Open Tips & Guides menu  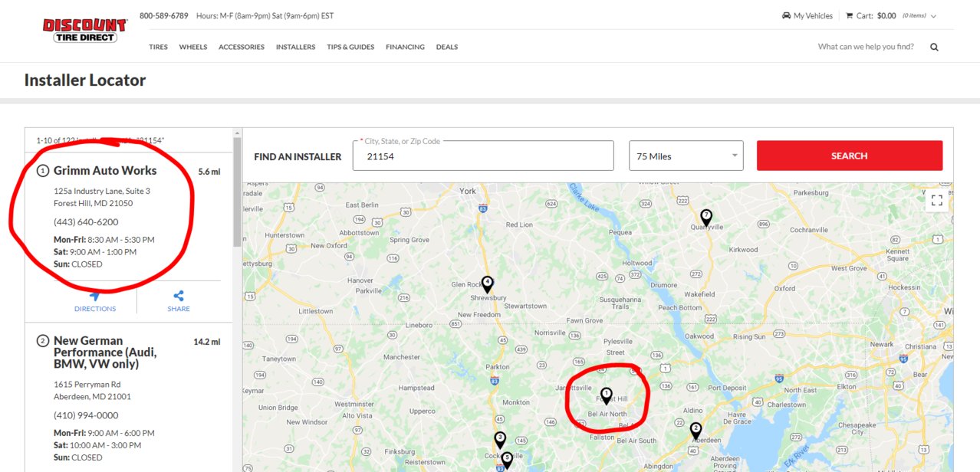click(350, 47)
